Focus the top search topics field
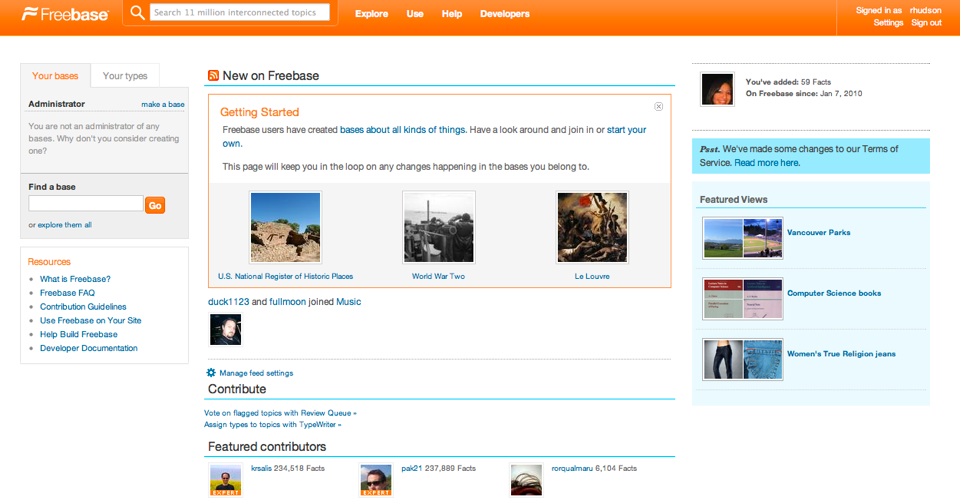 240,12
